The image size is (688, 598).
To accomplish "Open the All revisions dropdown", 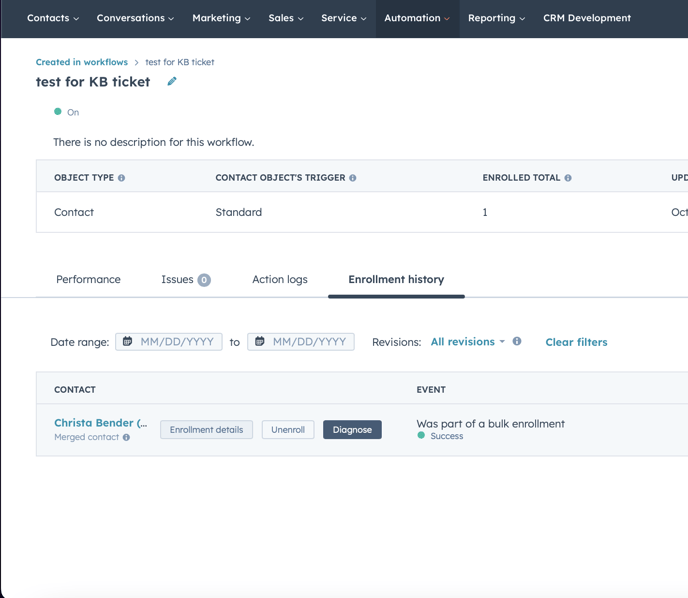I will point(467,342).
